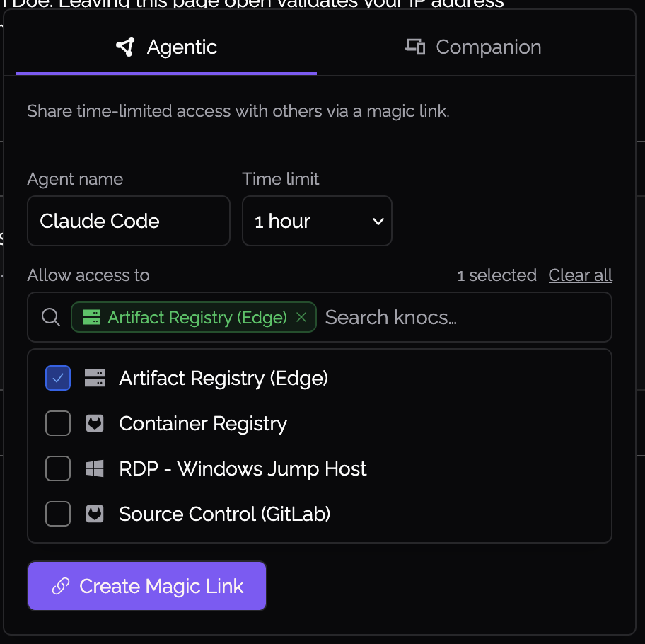The image size is (645, 644).
Task: Click the search magnifier icon
Action: click(51, 317)
